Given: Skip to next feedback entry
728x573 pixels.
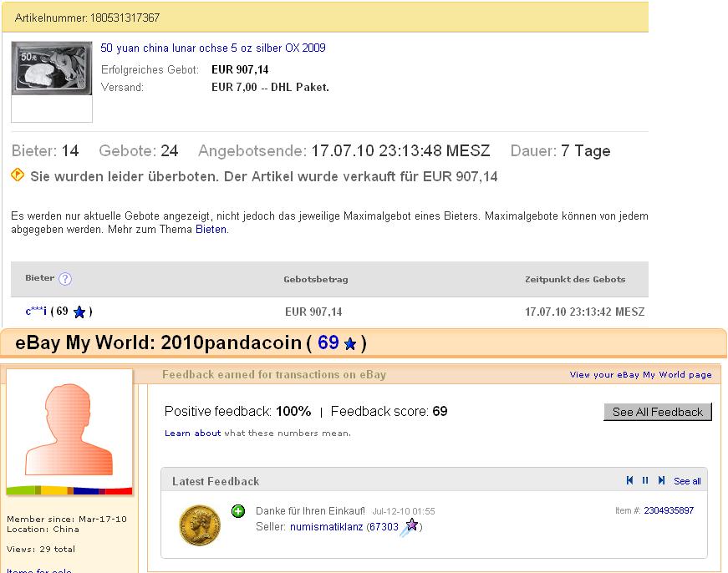Looking at the screenshot, I should click(x=661, y=480).
